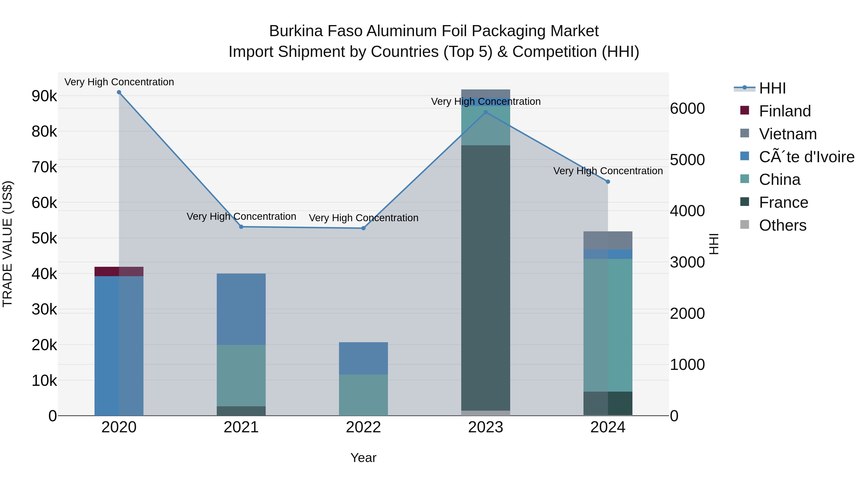Toggle the Others legend entry
The width and height of the screenshot is (868, 488).
[773, 225]
